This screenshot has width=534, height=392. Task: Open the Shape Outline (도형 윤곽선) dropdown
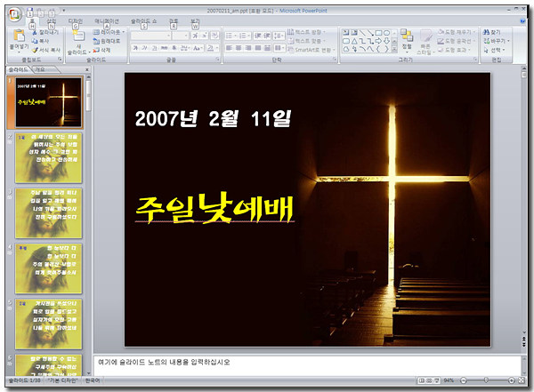point(456,41)
